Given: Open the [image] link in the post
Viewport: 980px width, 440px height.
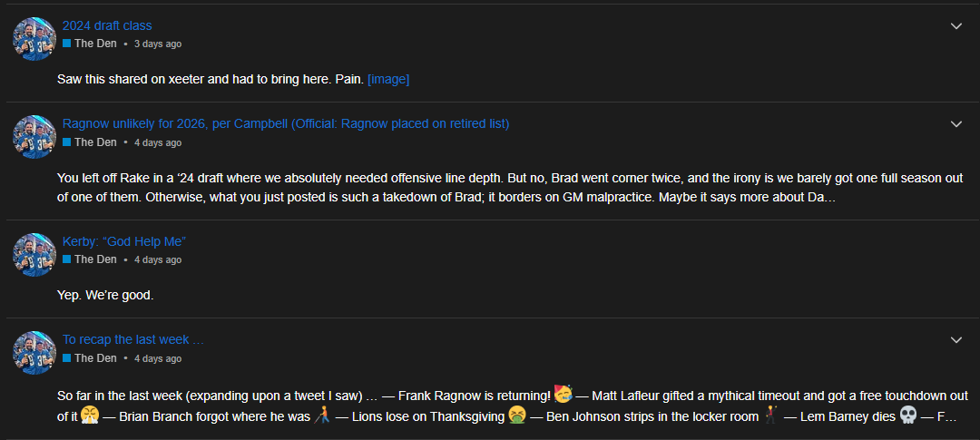Looking at the screenshot, I should point(388,80).
